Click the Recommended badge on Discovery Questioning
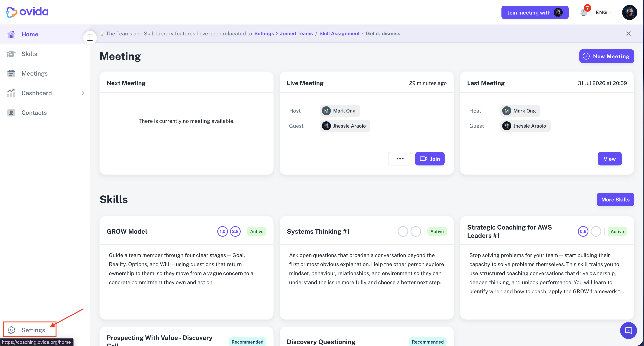 428,342
